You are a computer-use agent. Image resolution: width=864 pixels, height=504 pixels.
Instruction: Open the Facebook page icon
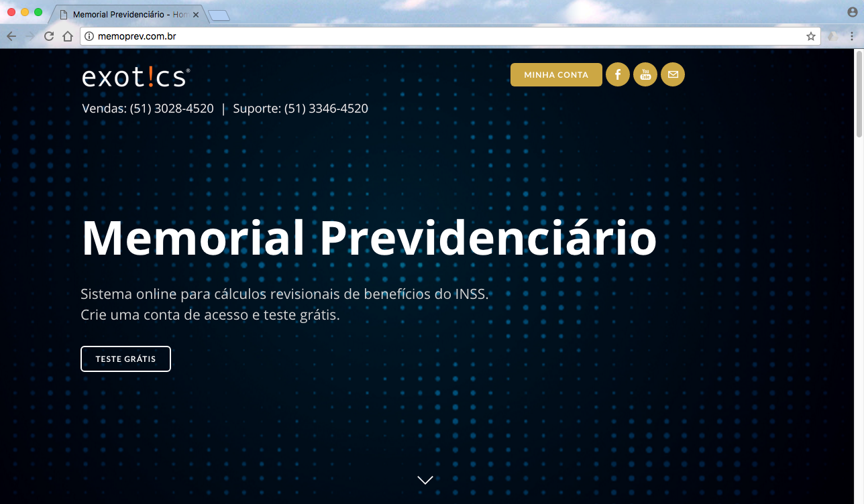point(617,74)
